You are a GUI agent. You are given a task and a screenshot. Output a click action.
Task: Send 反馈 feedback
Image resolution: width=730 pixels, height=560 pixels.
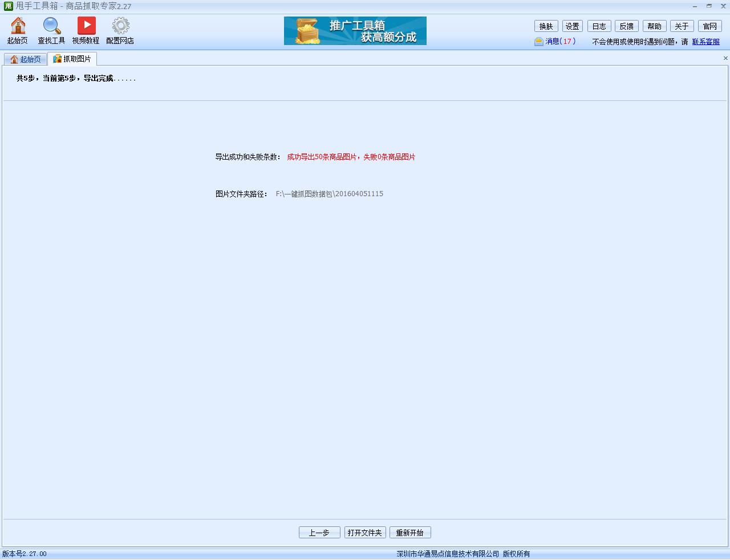click(627, 26)
